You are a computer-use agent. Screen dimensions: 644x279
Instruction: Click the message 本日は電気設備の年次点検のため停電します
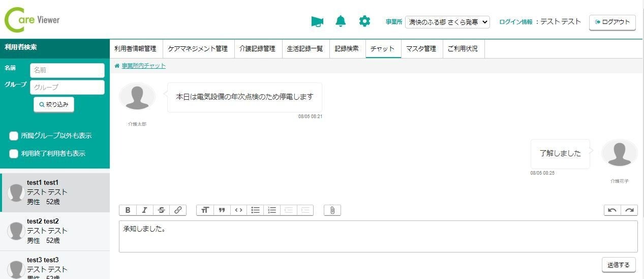tap(244, 97)
